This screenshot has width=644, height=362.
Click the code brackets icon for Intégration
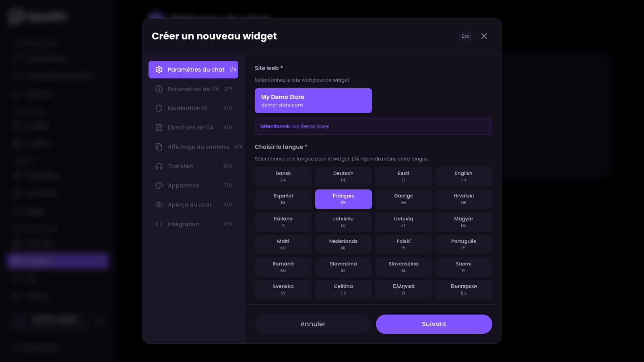click(159, 224)
